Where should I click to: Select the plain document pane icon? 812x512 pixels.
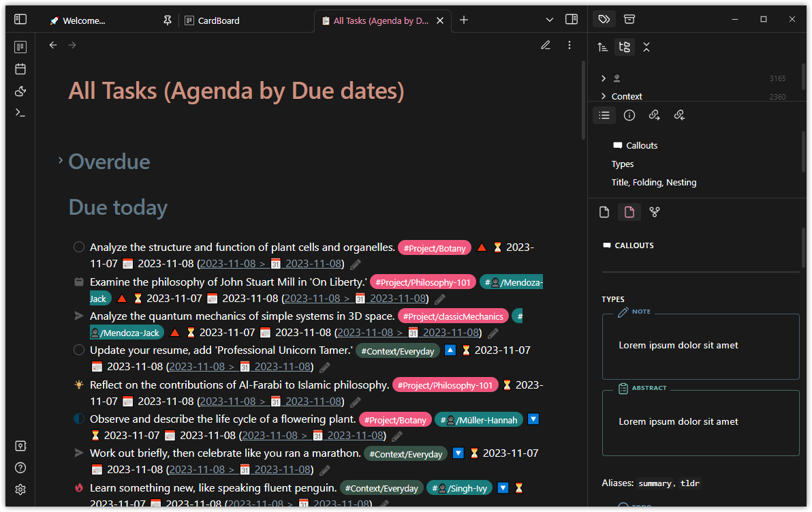(604, 212)
